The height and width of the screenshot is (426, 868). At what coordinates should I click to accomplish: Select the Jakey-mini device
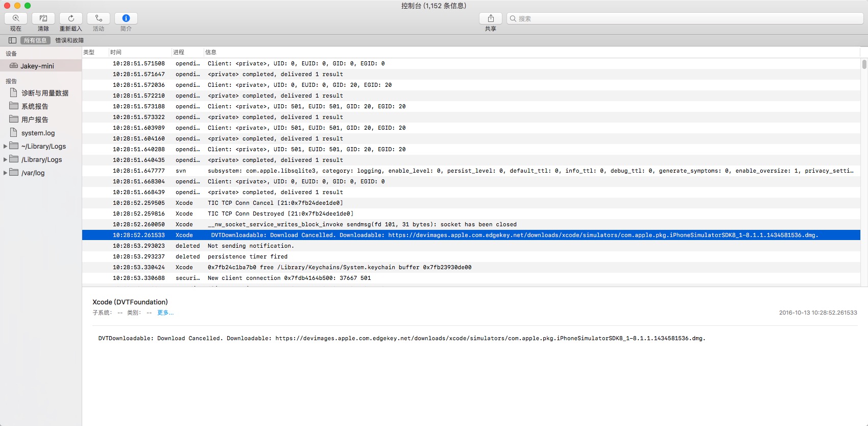click(41, 66)
